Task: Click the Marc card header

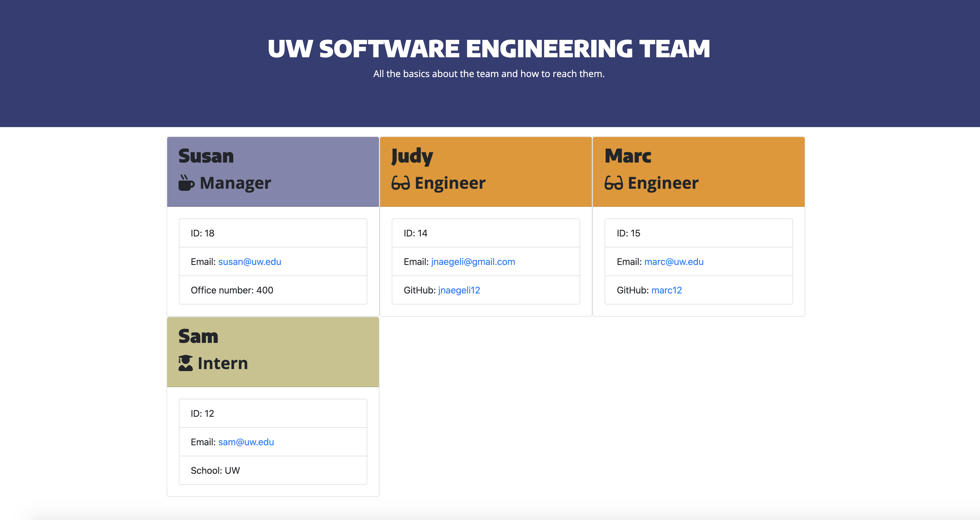Action: pos(698,171)
